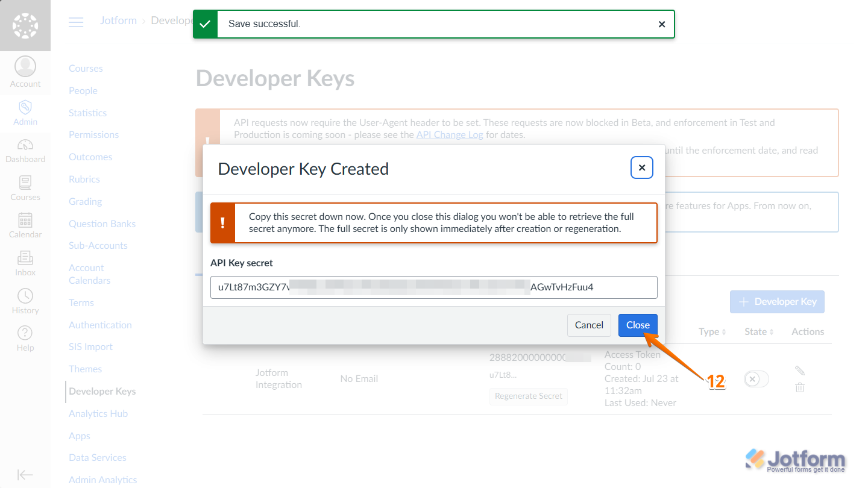Open People in the admin menu

tap(83, 91)
